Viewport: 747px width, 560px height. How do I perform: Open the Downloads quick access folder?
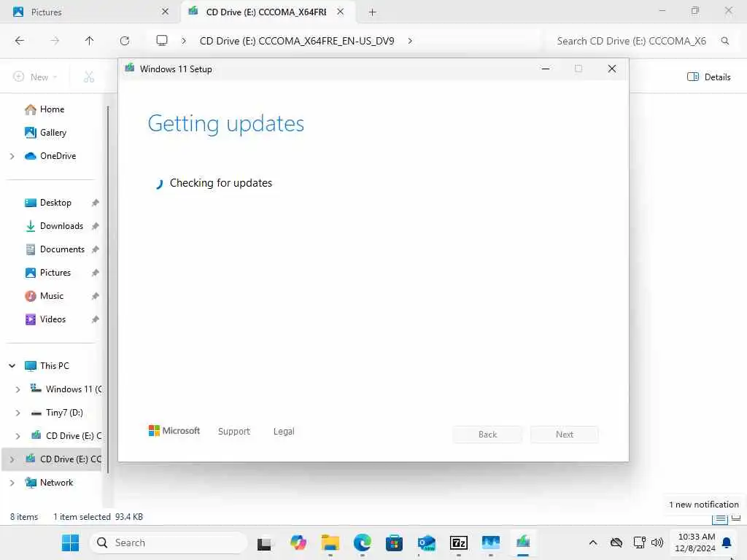pos(61,226)
